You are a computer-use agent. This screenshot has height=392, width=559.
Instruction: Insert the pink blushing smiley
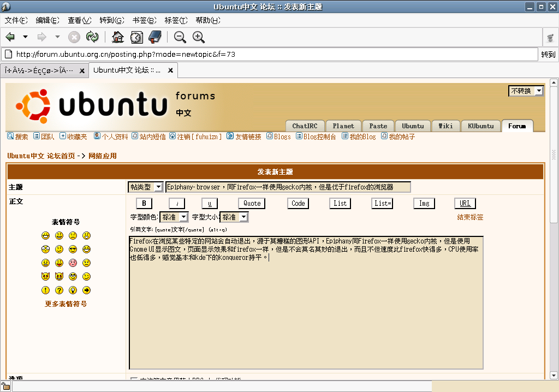pyautogui.click(x=73, y=263)
